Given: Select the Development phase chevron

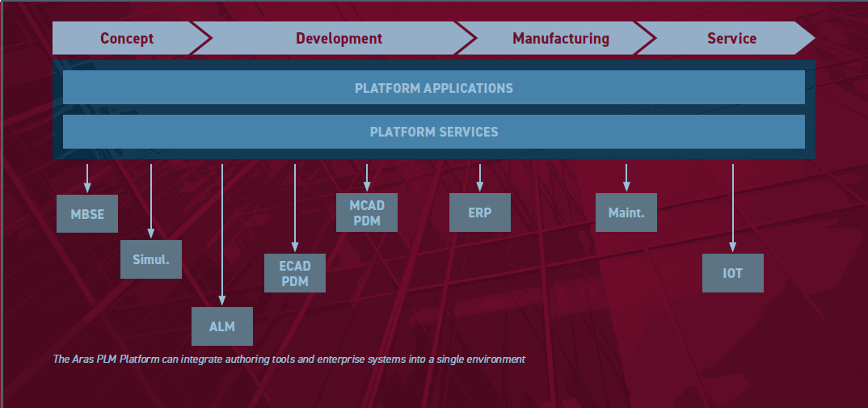Looking at the screenshot, I should [x=339, y=38].
